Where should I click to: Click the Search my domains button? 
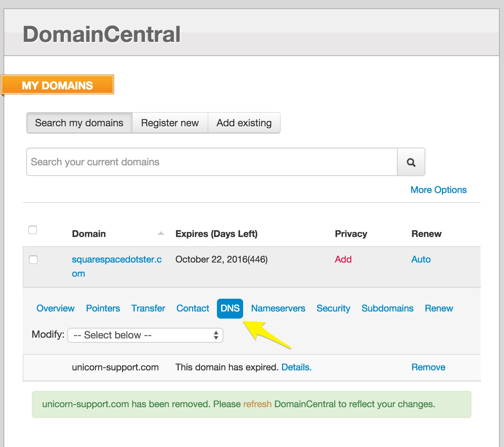79,123
